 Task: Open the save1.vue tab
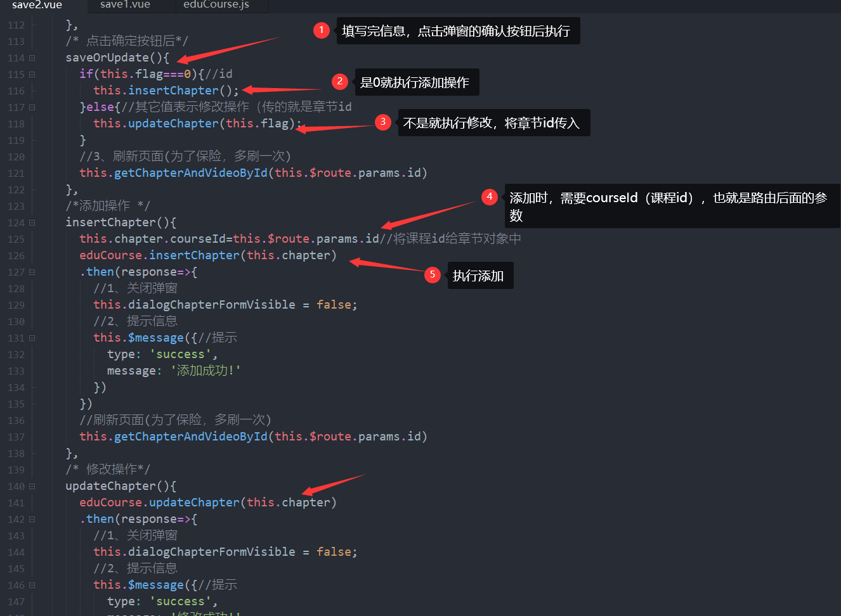point(125,4)
